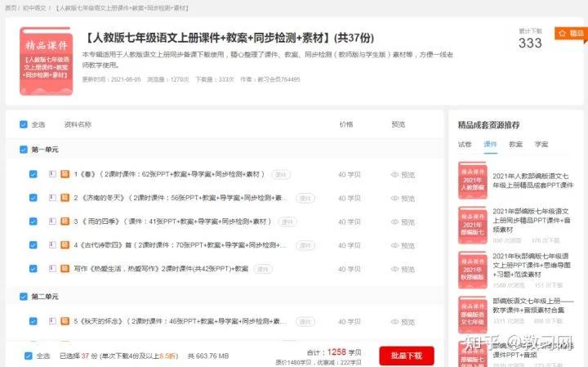The image size is (588, 367).
Task: Click preview eye icon for 写作《热爱生活，热爱写作》 row
Action: point(395,268)
